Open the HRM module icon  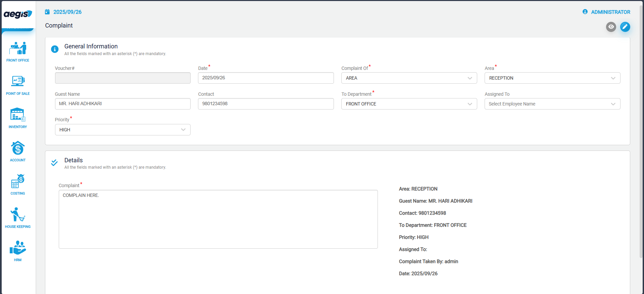point(18,248)
